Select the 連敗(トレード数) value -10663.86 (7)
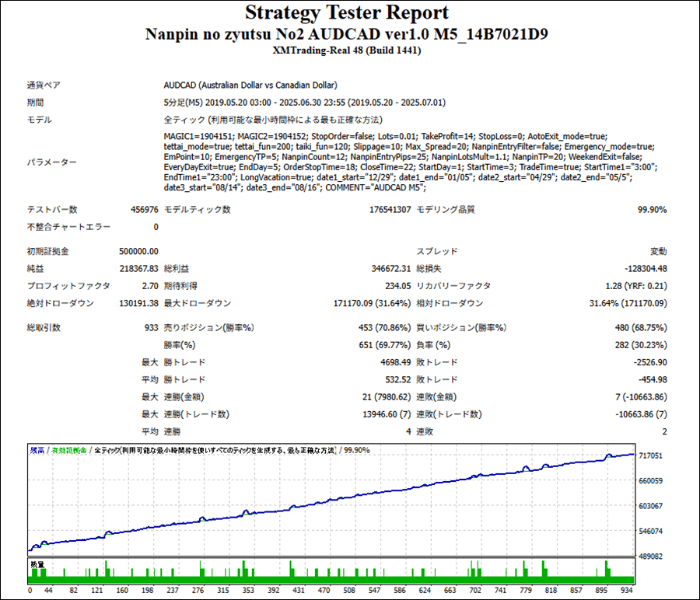The image size is (700, 600). point(641,414)
